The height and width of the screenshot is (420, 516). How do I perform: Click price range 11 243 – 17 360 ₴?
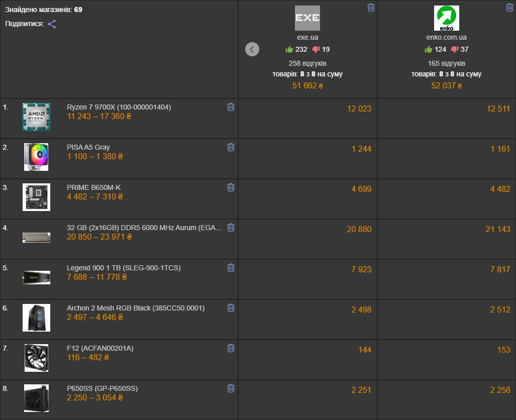[99, 116]
